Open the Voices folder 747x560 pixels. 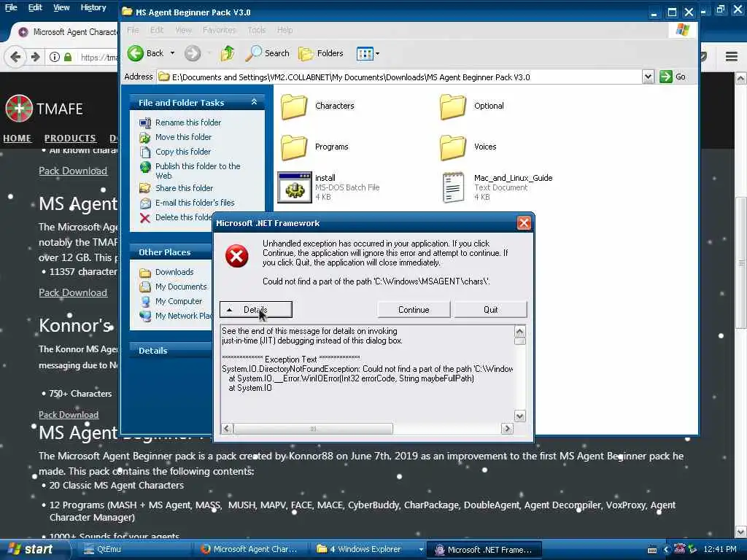click(452, 147)
